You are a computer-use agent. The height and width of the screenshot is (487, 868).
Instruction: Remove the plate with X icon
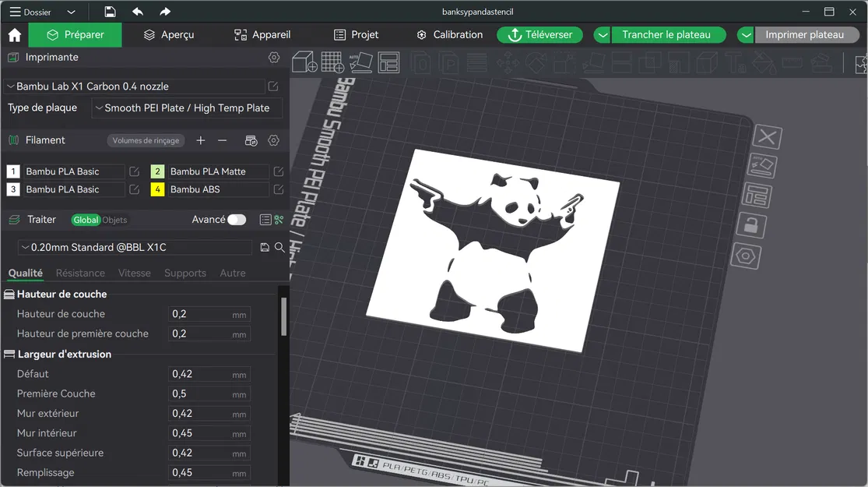pos(768,136)
